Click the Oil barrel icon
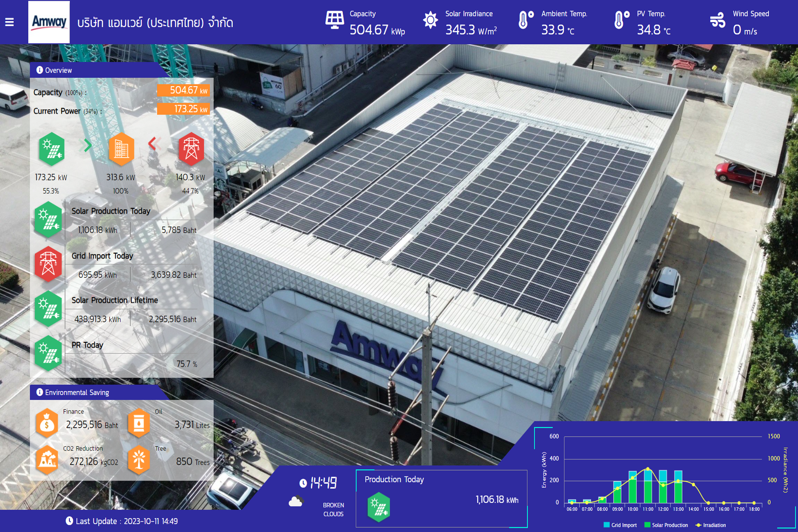Image resolution: width=798 pixels, height=532 pixels. 139,423
